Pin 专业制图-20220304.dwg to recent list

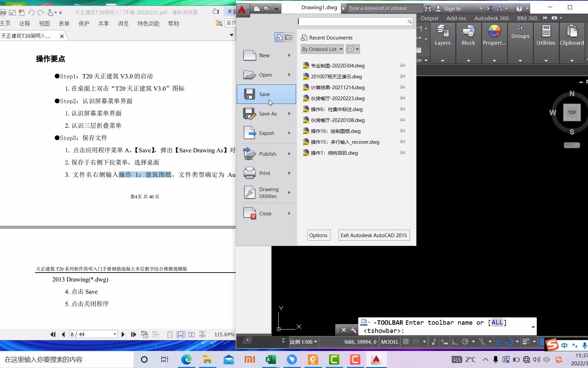pyautogui.click(x=403, y=65)
